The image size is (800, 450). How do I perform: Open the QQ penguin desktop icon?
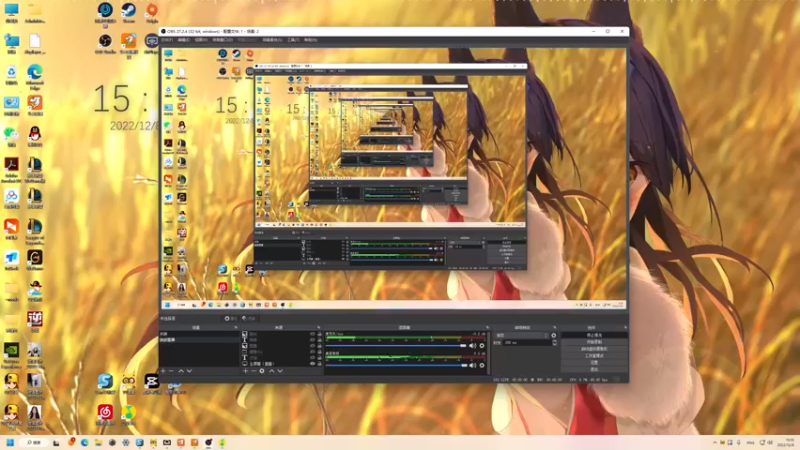click(34, 136)
